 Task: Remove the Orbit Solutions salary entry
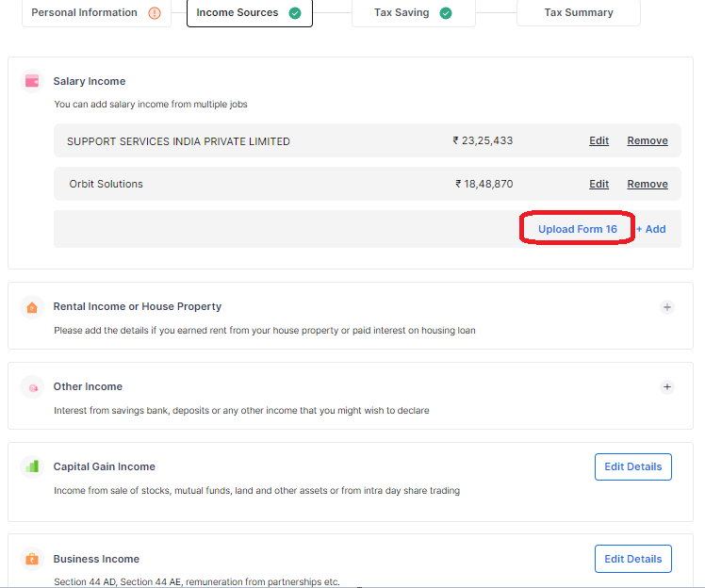[x=648, y=185]
